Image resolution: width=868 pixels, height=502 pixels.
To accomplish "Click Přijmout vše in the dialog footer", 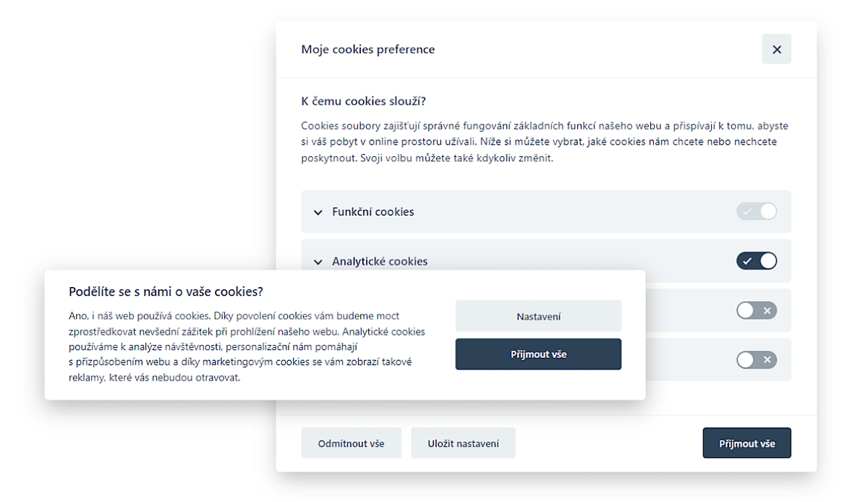I will (x=746, y=443).
